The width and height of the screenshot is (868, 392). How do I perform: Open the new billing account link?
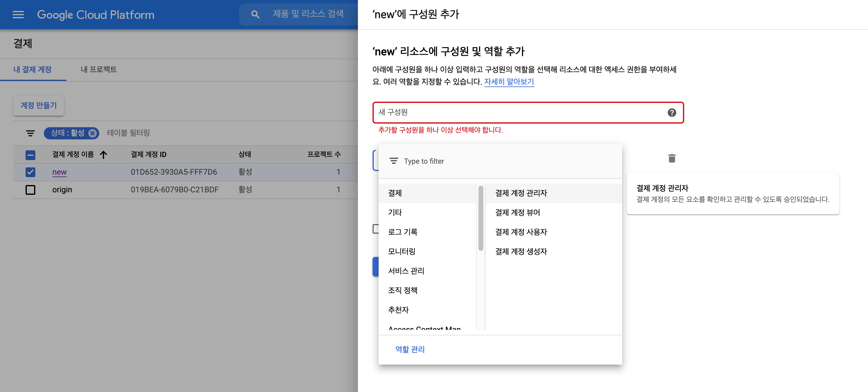pyautogui.click(x=59, y=172)
